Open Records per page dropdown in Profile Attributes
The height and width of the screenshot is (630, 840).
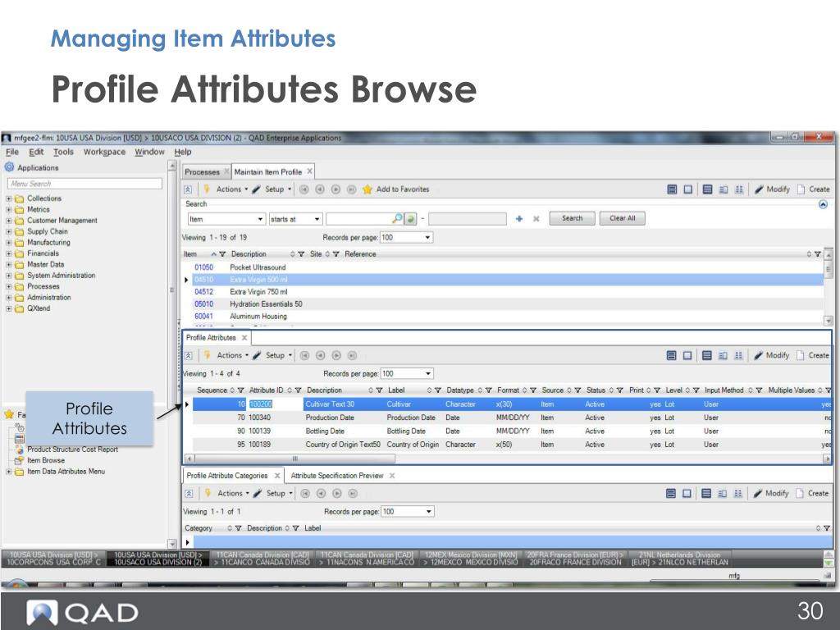[428, 373]
